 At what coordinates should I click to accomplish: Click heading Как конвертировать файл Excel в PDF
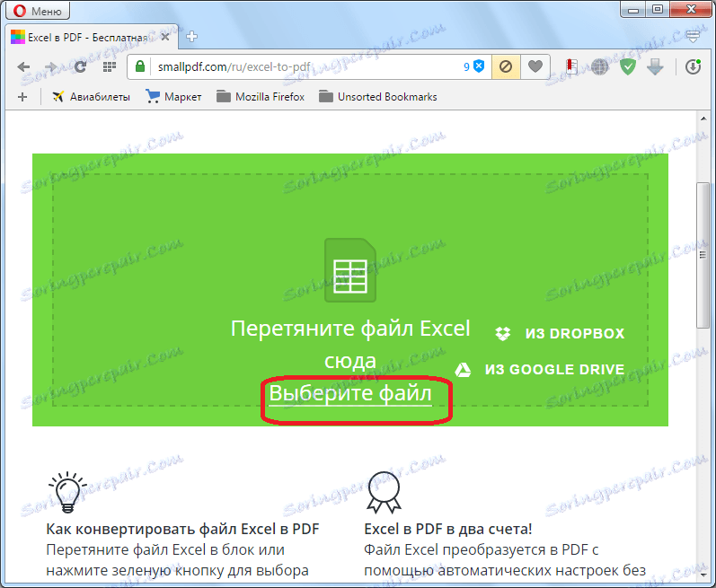click(x=182, y=529)
